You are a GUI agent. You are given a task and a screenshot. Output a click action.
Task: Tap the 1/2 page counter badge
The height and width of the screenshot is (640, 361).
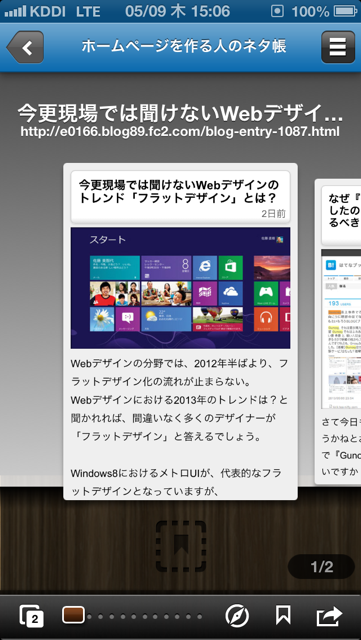coord(321,567)
